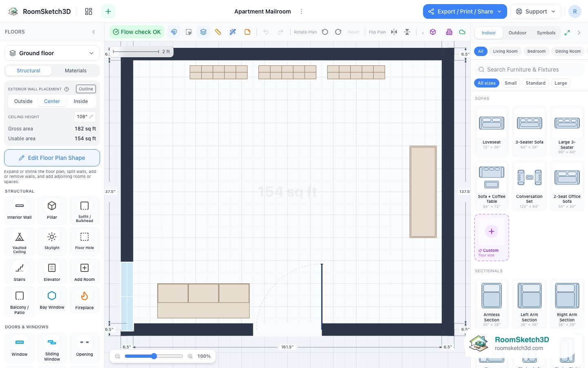Select Inside wall placement
This screenshot has height=368, width=588.
pos(81,101)
